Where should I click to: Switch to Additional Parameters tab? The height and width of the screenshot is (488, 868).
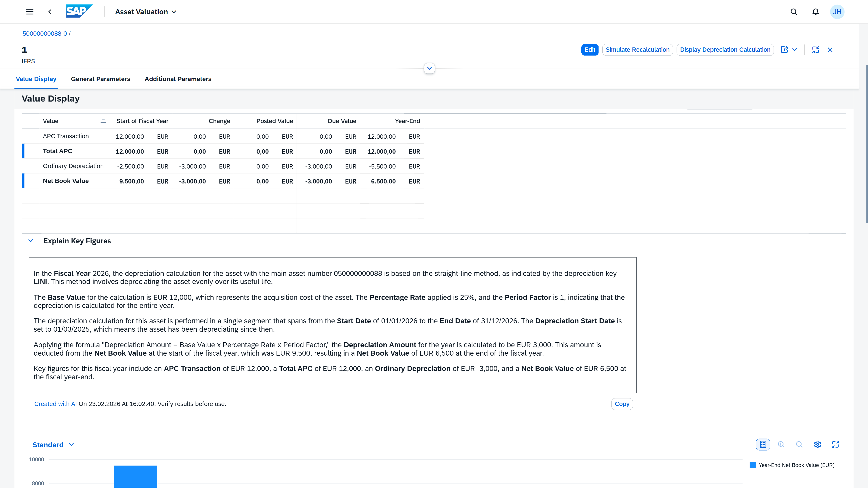coord(178,79)
